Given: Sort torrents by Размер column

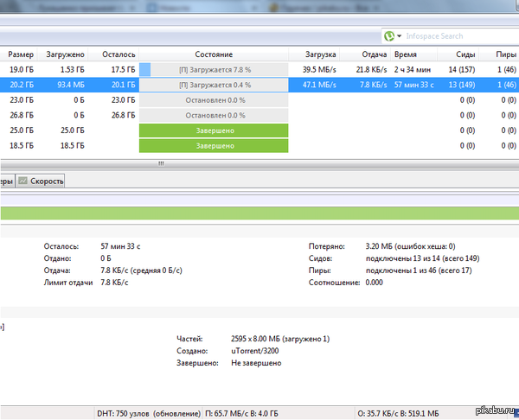Looking at the screenshot, I should [21, 54].
